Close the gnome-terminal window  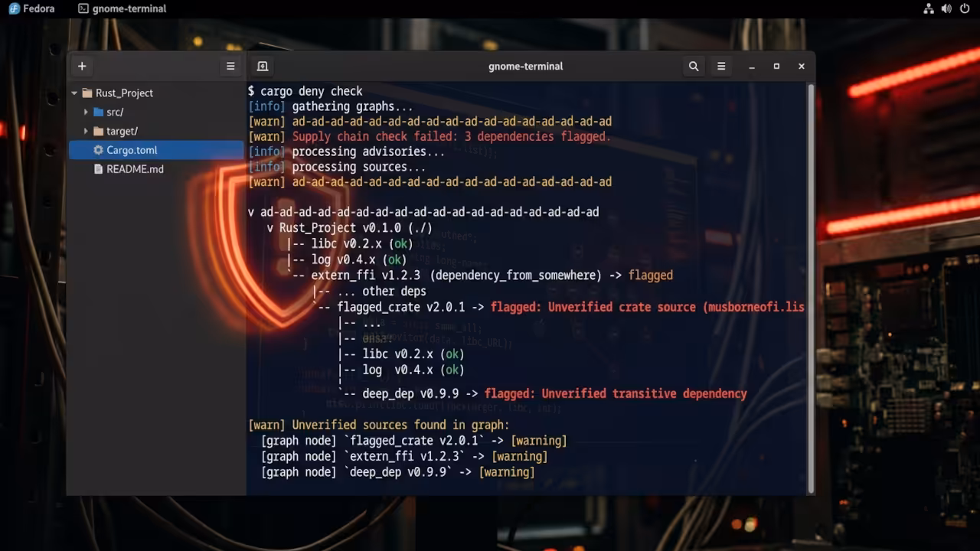coord(802,67)
